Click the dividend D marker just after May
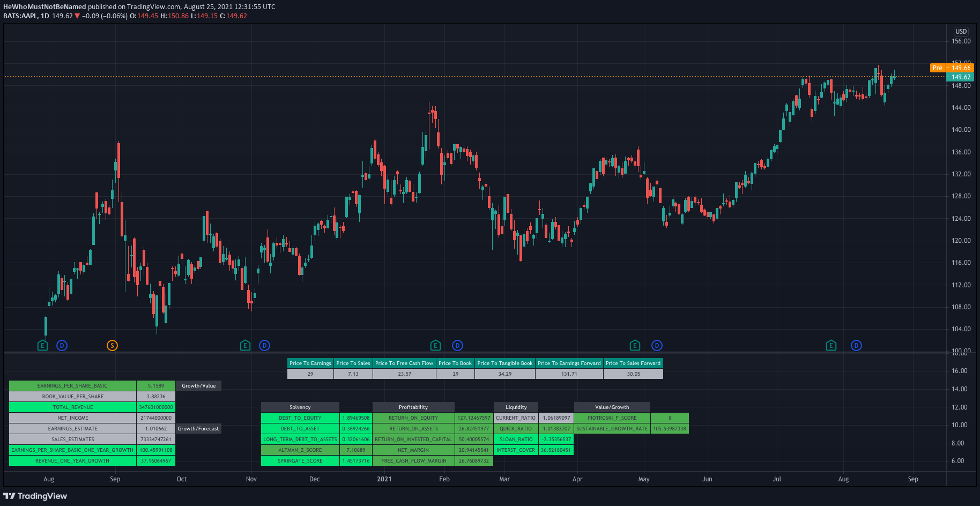The width and height of the screenshot is (980, 506). tap(657, 346)
